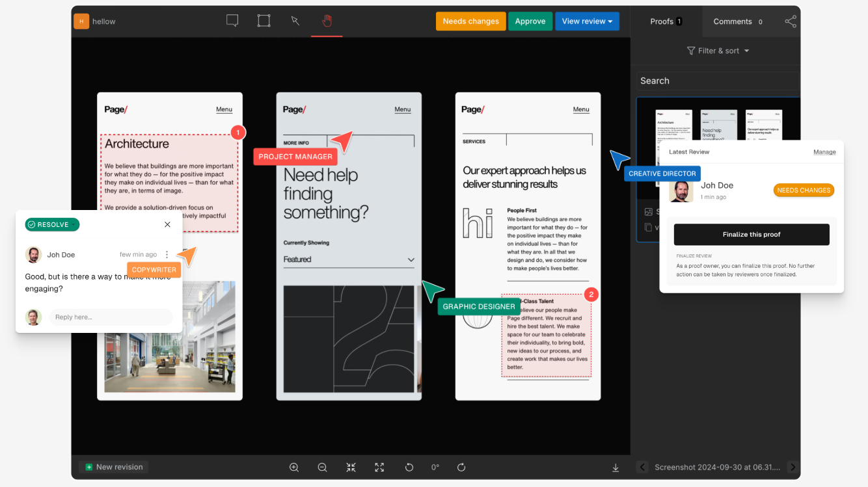Viewport: 868px width, 487px height.
Task: Open the Manage link in Latest Review
Action: tap(824, 152)
